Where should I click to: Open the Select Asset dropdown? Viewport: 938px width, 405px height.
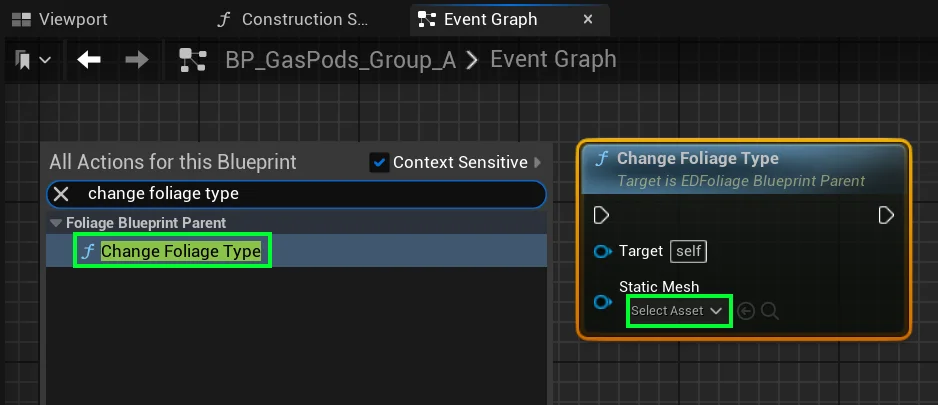coord(678,311)
